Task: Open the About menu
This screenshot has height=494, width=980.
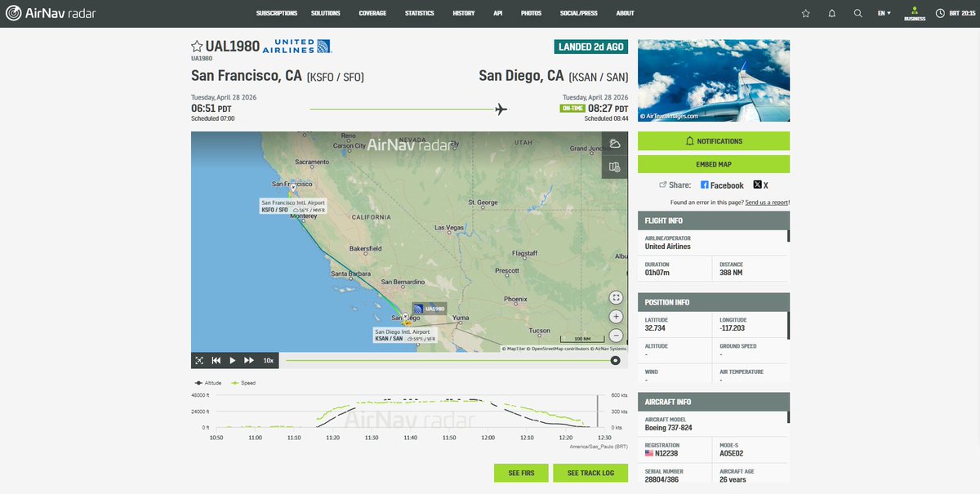Action: pyautogui.click(x=625, y=13)
